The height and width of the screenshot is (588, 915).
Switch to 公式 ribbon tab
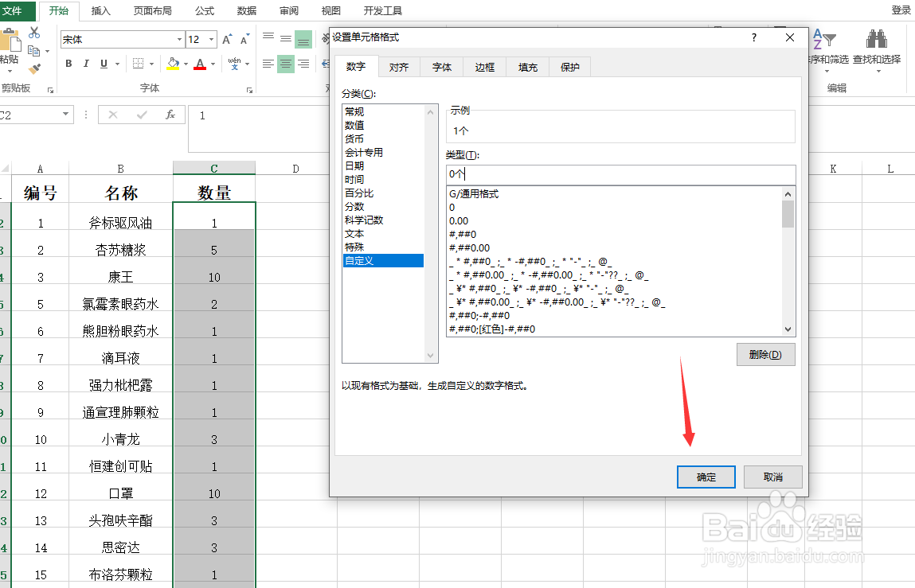[204, 10]
